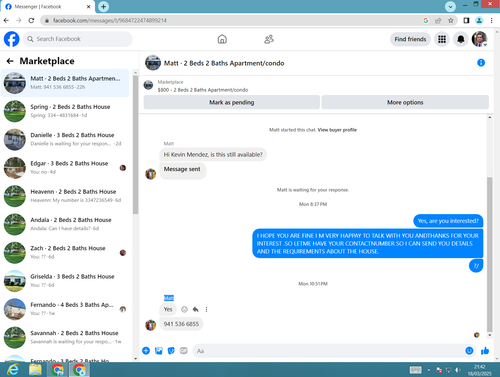Click the Hi Kevin Mendez message bubble
This screenshot has width=500, height=377.
click(x=213, y=155)
